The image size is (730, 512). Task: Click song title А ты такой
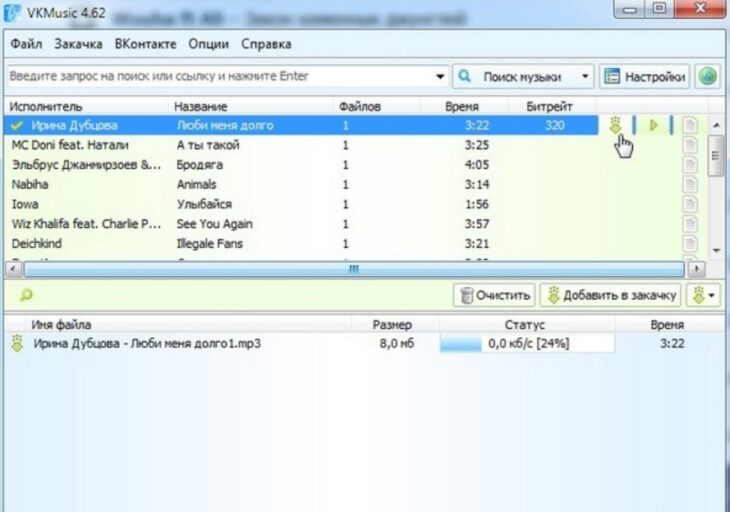click(208, 145)
